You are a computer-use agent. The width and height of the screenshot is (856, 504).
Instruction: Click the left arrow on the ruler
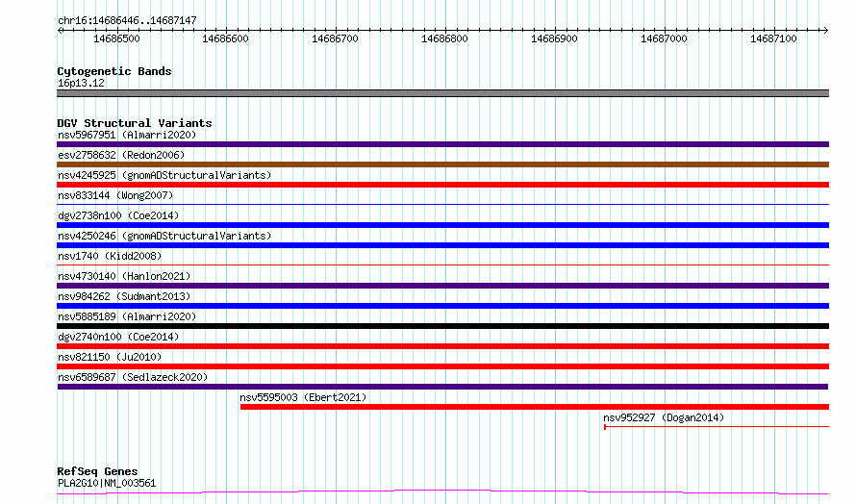coord(60,30)
